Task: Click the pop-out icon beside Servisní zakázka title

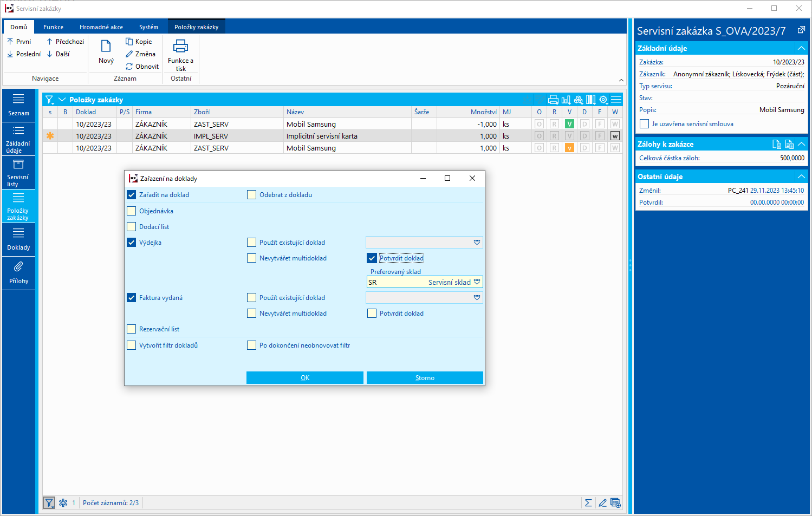Action: (801, 30)
